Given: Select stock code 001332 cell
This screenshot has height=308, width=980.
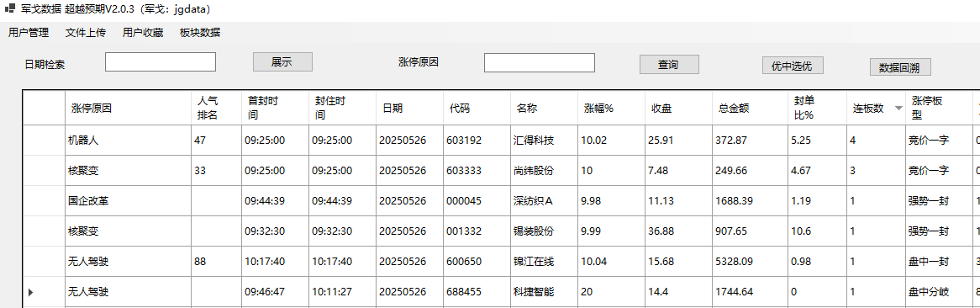Looking at the screenshot, I should pyautogui.click(x=477, y=231).
